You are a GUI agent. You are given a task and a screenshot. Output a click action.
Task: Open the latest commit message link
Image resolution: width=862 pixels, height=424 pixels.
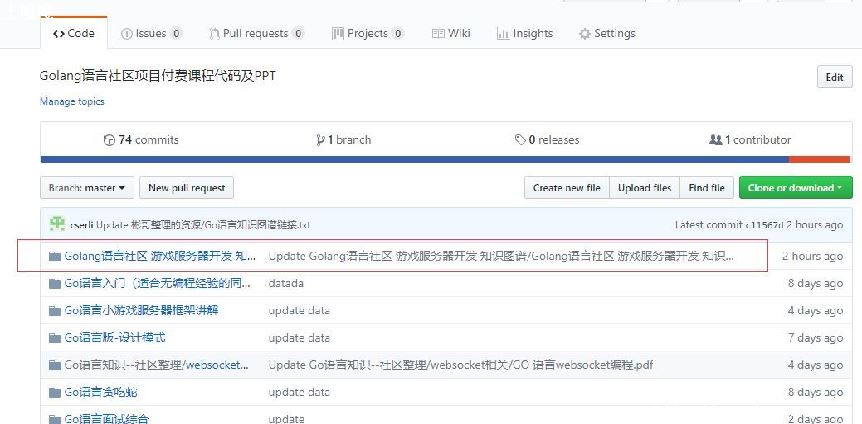point(203,225)
